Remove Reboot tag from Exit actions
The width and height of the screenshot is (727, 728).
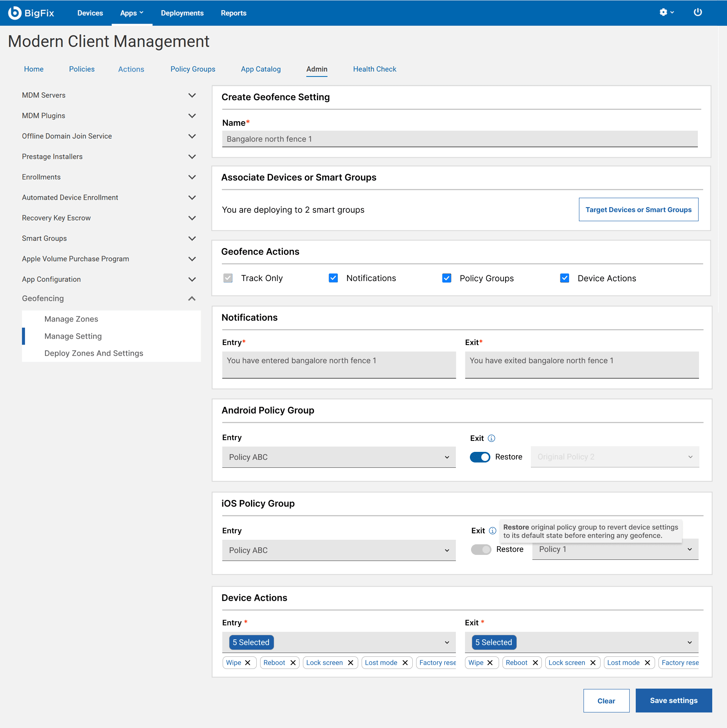coord(535,662)
